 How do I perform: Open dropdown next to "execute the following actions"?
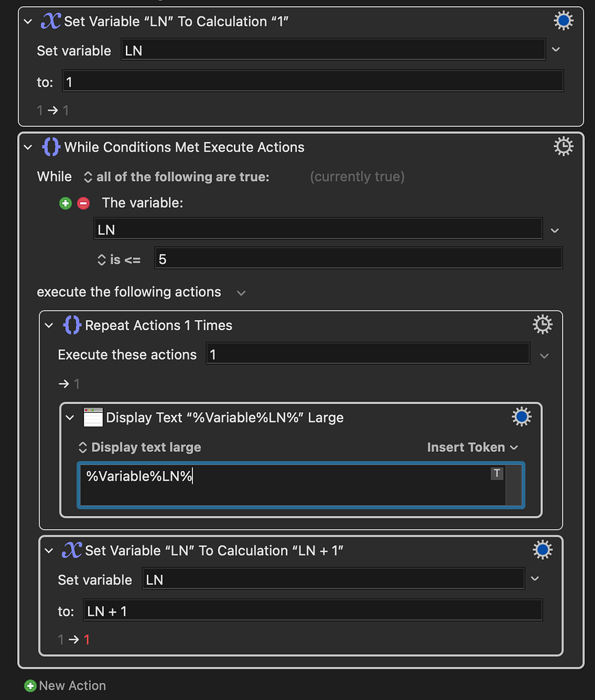241,293
